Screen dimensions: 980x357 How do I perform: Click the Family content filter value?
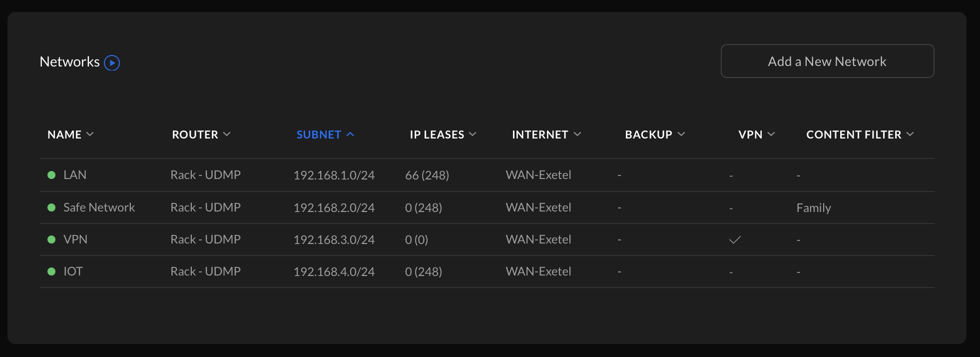[814, 207]
